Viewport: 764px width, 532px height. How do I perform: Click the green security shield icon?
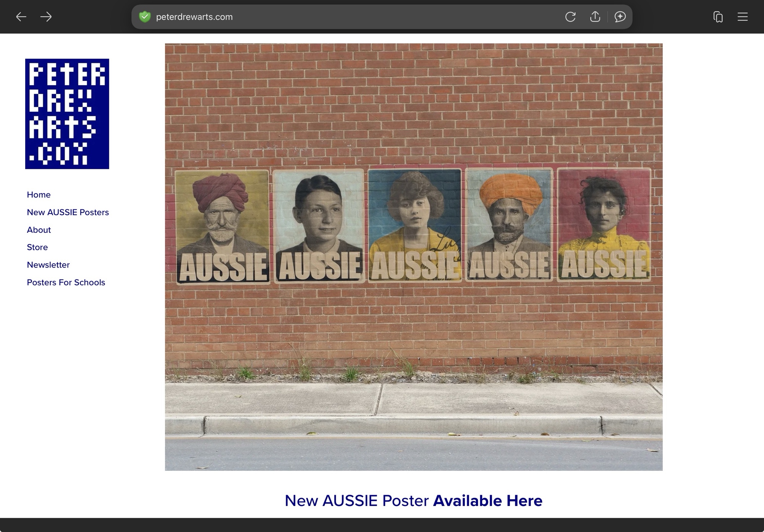145,17
